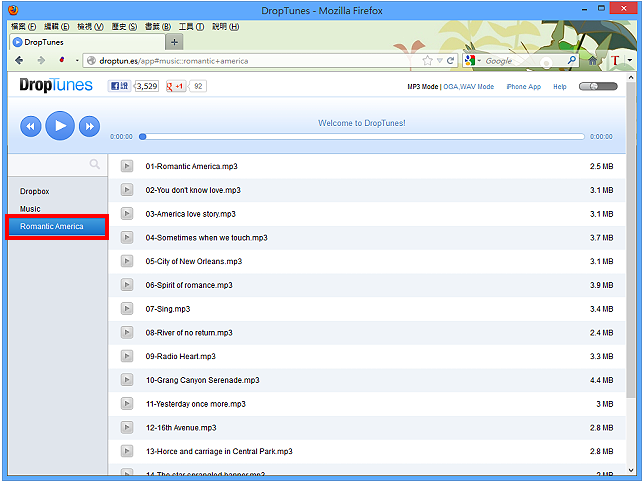
Task: Select the Romantic America folder
Action: click(57, 226)
